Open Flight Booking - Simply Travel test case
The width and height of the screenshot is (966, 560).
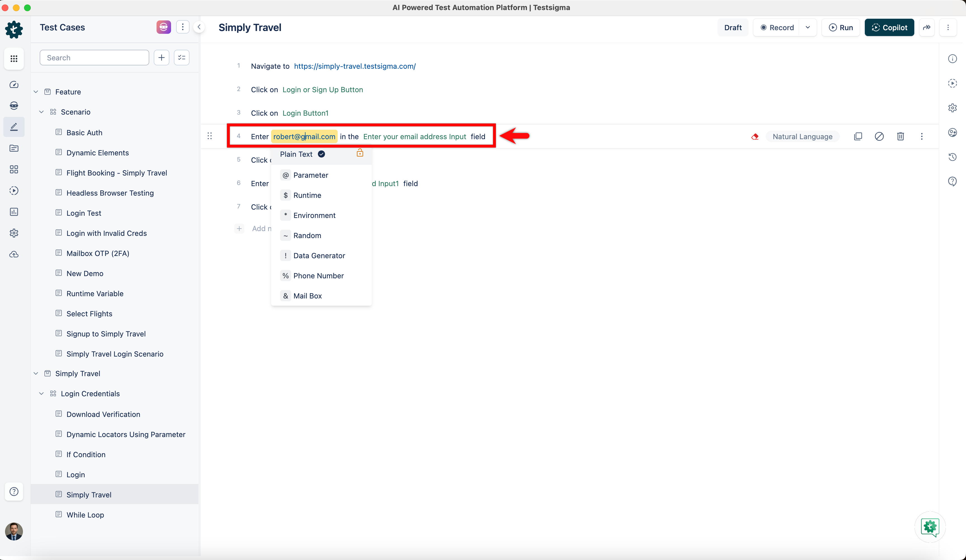click(x=117, y=173)
